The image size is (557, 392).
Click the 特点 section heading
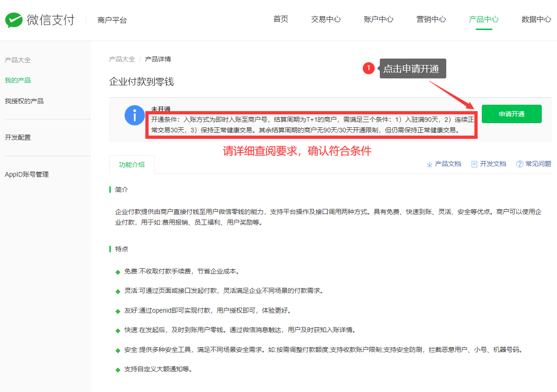[121, 249]
